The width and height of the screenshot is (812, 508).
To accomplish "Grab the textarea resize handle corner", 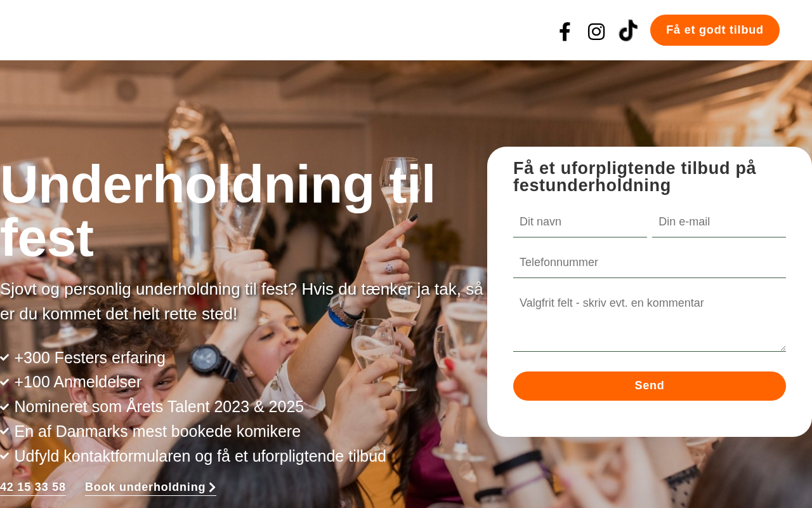I will (x=783, y=348).
